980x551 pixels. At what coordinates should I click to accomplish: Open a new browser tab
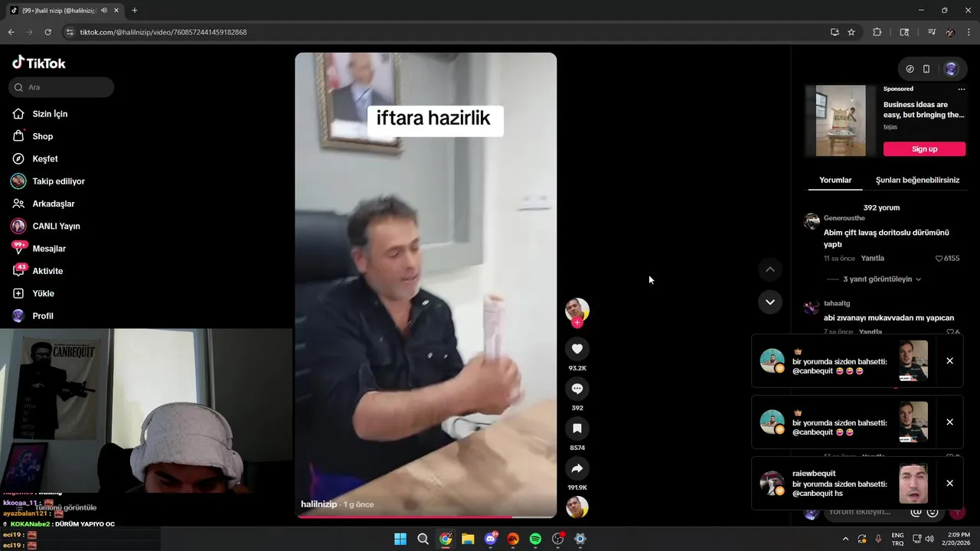tap(135, 11)
